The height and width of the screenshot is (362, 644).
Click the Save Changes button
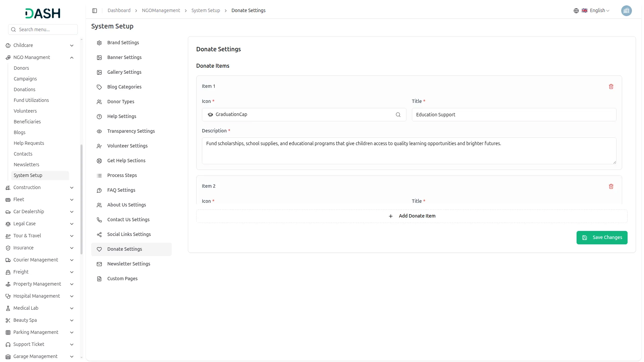(601, 238)
